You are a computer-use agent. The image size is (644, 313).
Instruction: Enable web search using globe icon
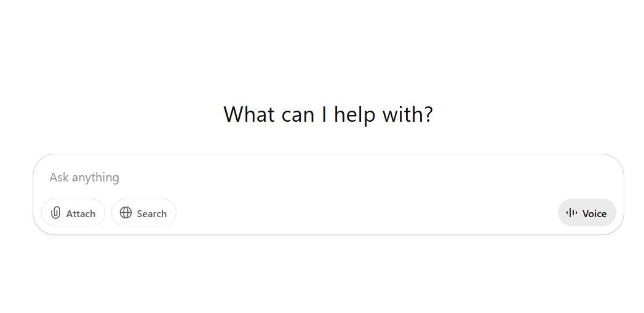125,213
